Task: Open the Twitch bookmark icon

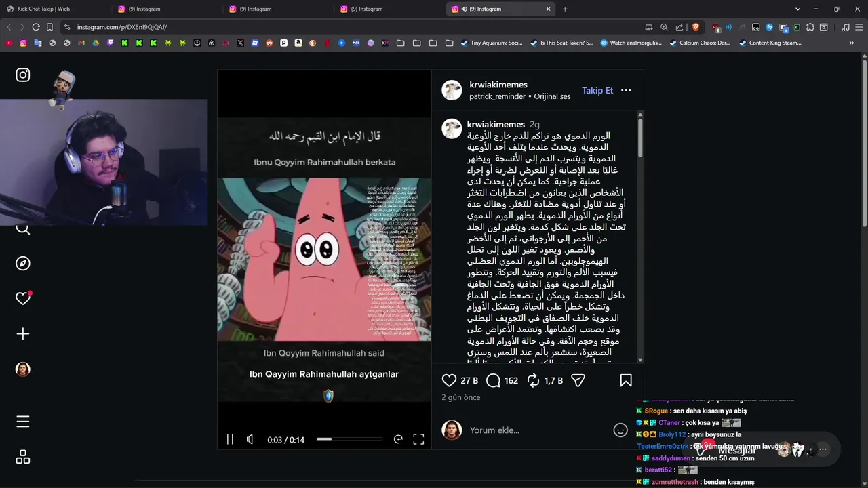Action: (x=111, y=43)
